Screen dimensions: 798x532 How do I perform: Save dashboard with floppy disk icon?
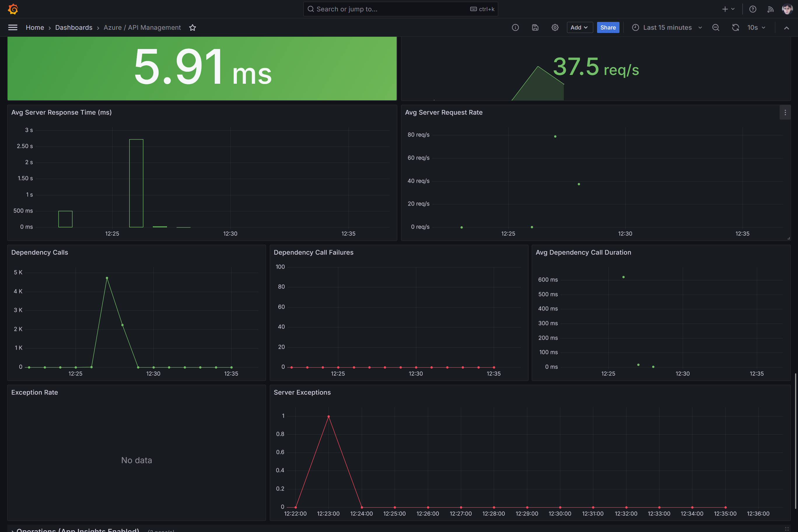(x=535, y=27)
